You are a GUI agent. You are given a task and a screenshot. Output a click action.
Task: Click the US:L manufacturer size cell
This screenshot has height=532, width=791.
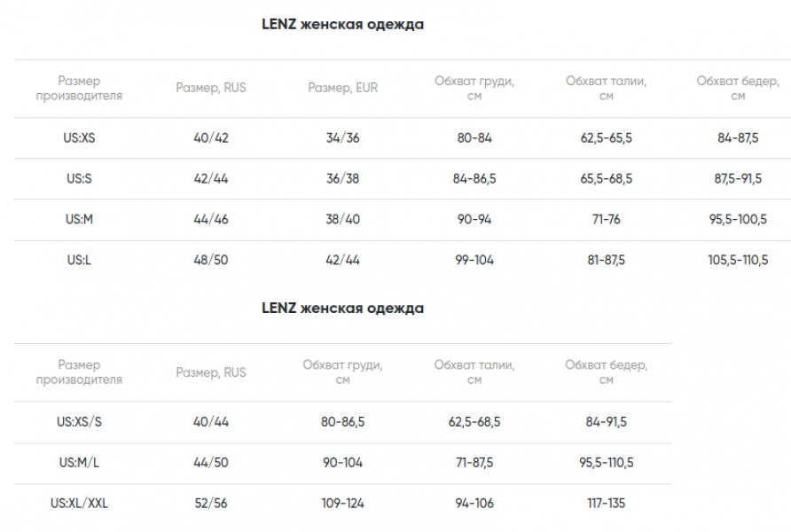[x=79, y=261]
